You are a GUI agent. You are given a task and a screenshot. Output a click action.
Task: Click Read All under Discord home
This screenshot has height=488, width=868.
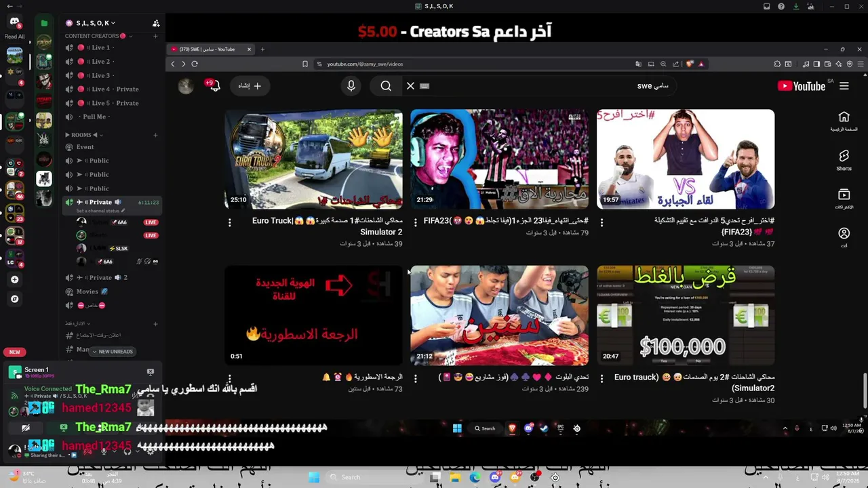[x=14, y=37]
